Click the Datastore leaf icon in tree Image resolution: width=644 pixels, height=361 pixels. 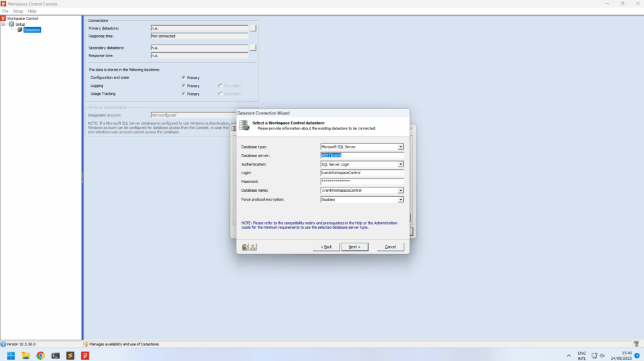(20, 30)
